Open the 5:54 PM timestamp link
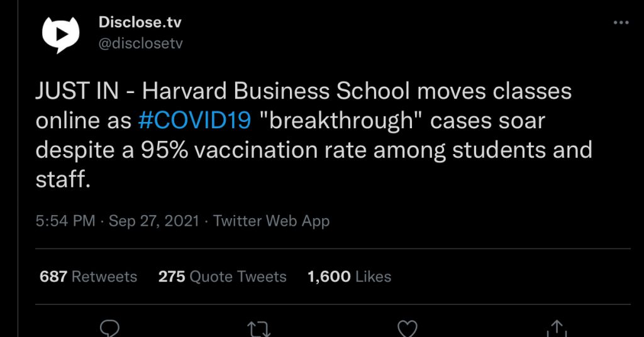644x337 pixels. point(65,221)
